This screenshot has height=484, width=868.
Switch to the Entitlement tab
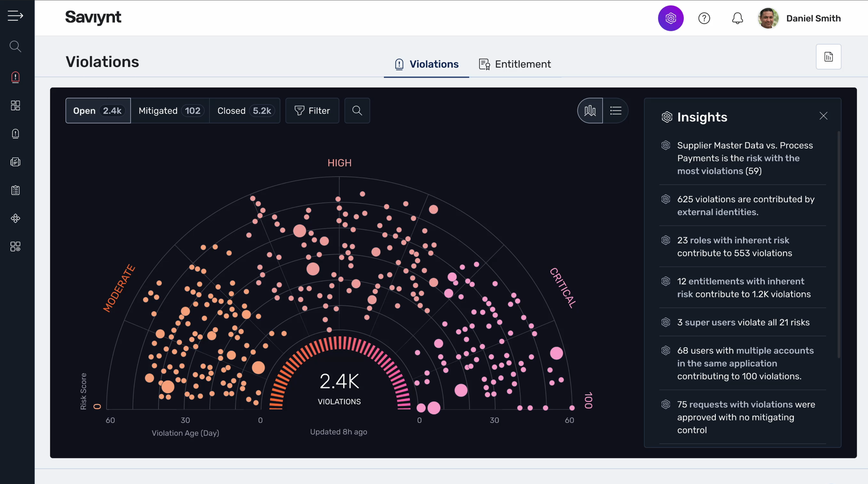(x=515, y=64)
